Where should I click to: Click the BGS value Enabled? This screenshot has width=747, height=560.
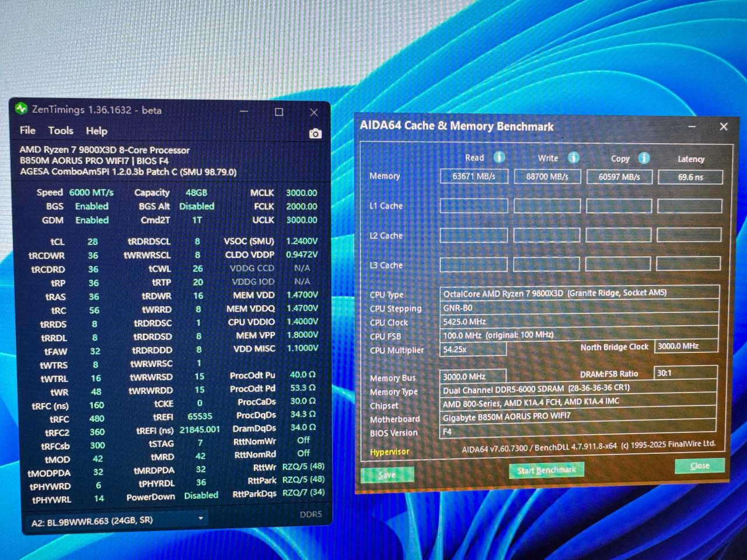coord(92,206)
